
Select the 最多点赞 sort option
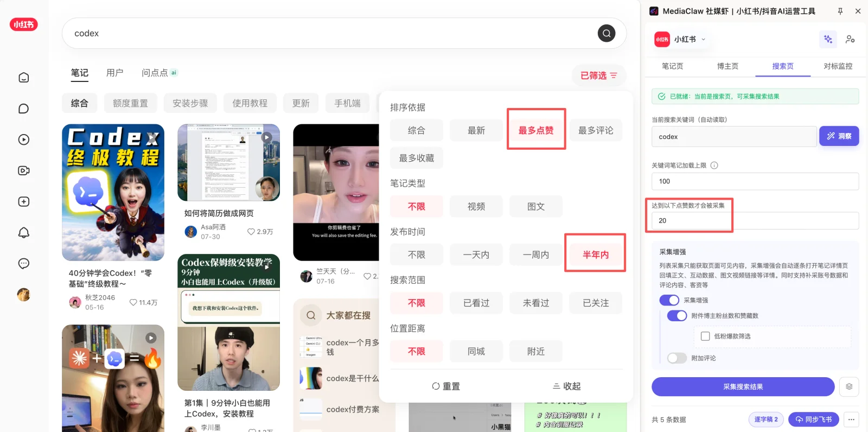[x=536, y=130]
